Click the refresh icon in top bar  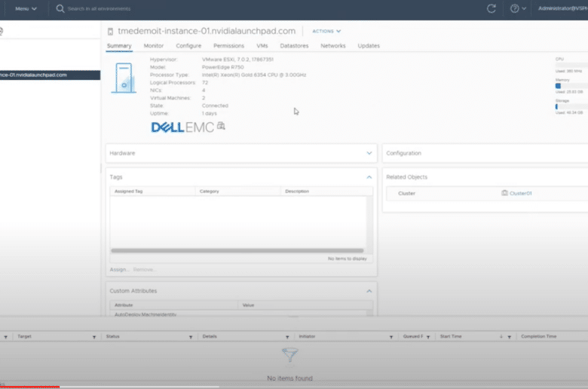pyautogui.click(x=492, y=8)
